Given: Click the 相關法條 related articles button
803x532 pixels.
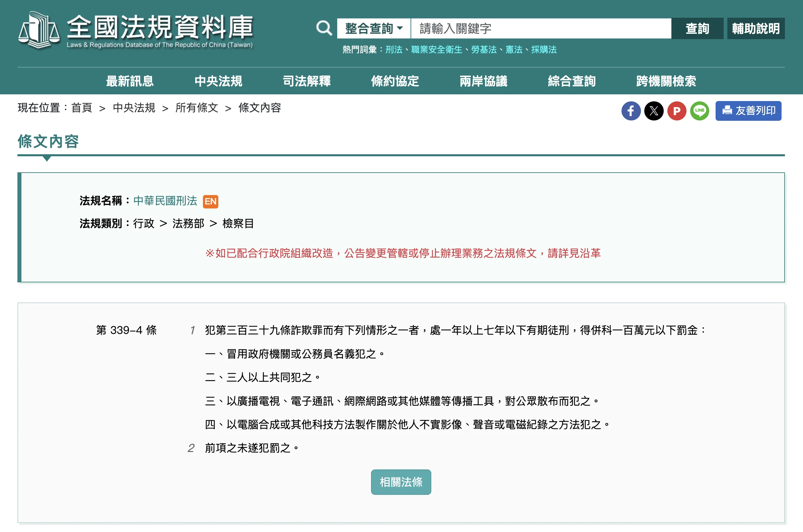Looking at the screenshot, I should point(401,482).
